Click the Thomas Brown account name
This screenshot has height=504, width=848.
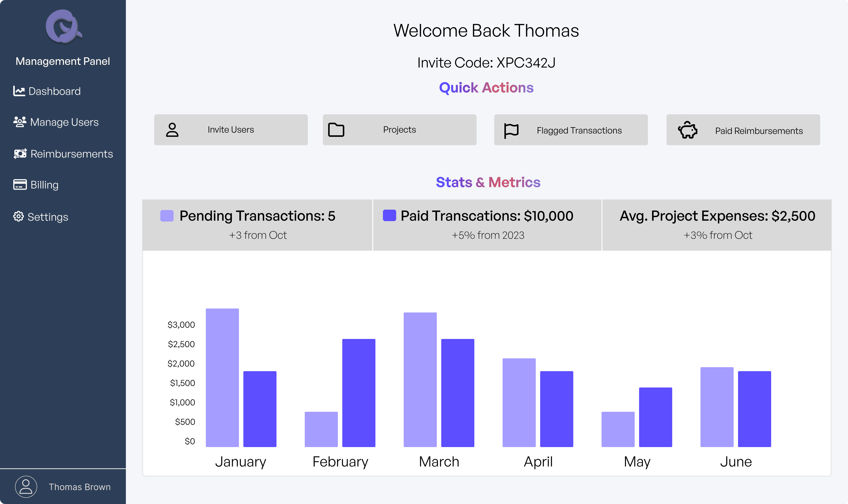coord(79,487)
